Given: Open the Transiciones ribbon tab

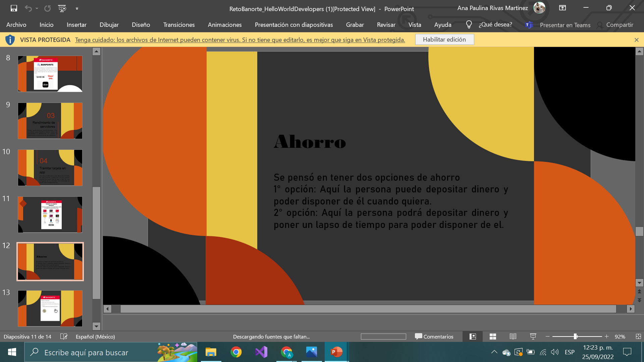Looking at the screenshot, I should (x=179, y=25).
